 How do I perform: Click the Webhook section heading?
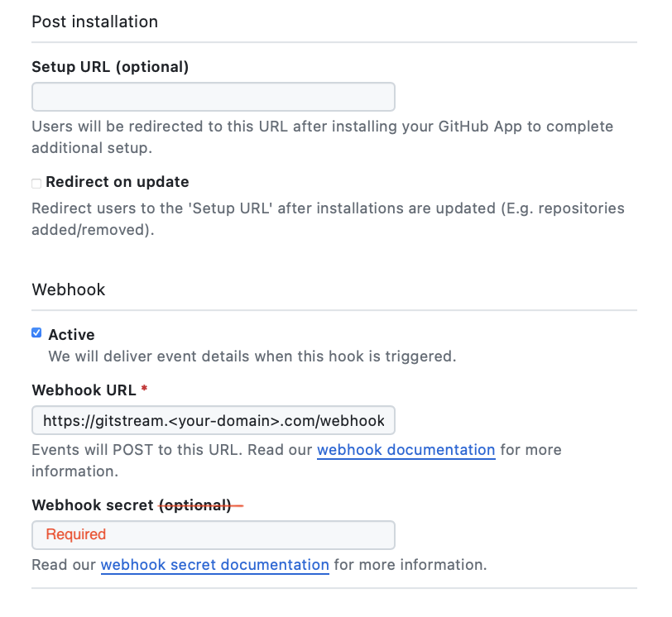point(68,289)
